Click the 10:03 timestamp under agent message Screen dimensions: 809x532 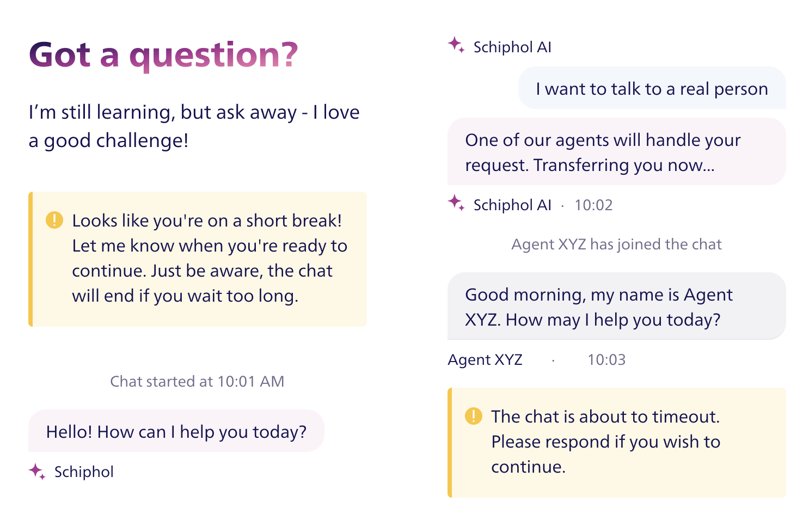[x=606, y=359]
